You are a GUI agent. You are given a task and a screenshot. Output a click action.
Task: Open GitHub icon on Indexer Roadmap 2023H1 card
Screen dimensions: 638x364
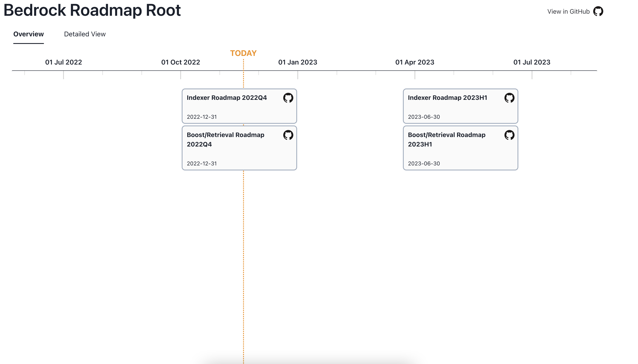click(509, 98)
